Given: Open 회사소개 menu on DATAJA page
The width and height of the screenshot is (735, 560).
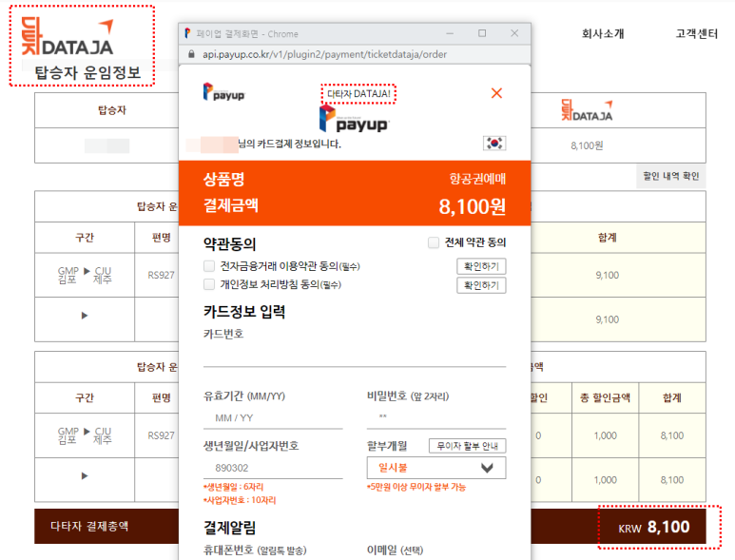Looking at the screenshot, I should coord(603,33).
